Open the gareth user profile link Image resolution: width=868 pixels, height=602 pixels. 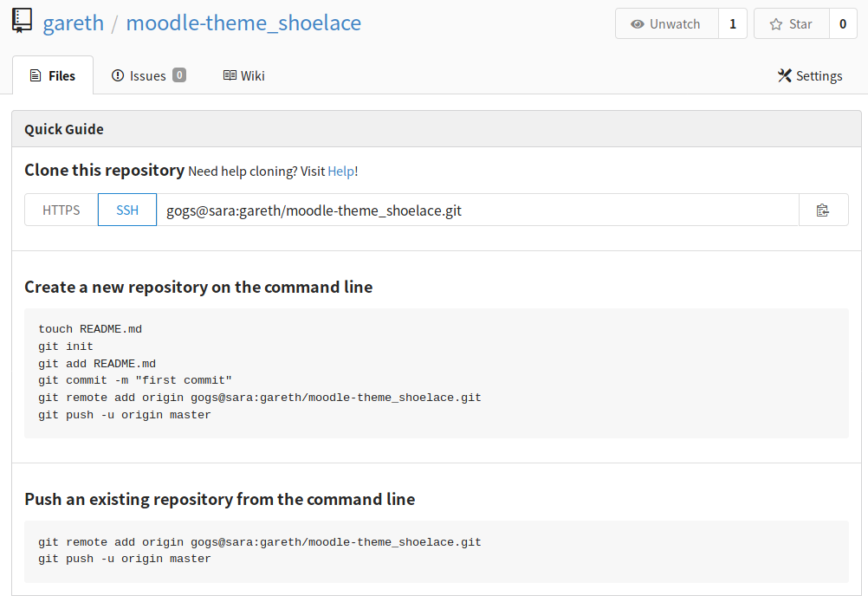pos(73,23)
